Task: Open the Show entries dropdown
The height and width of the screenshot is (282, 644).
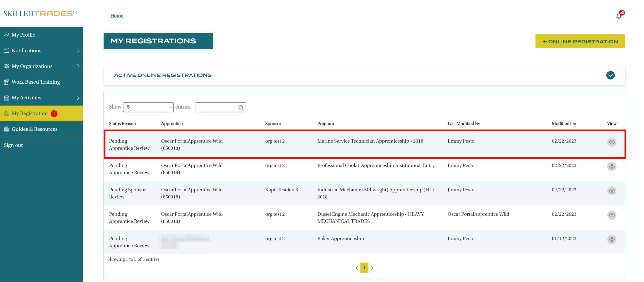Action: point(148,107)
